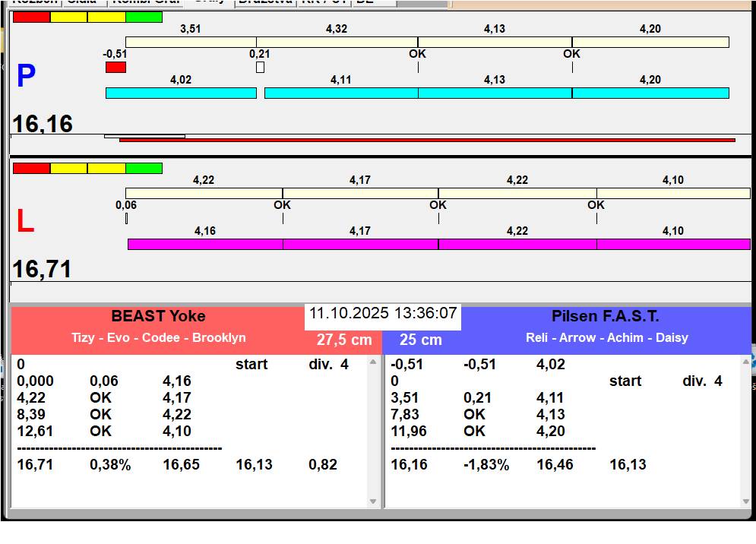
Task: Select the magenta 4,16 dog bar
Action: pyautogui.click(x=205, y=244)
